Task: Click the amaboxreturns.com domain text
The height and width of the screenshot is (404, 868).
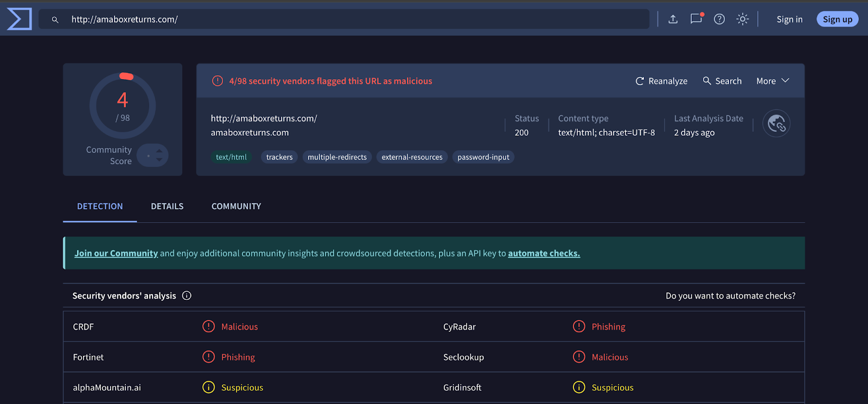Action: tap(250, 132)
